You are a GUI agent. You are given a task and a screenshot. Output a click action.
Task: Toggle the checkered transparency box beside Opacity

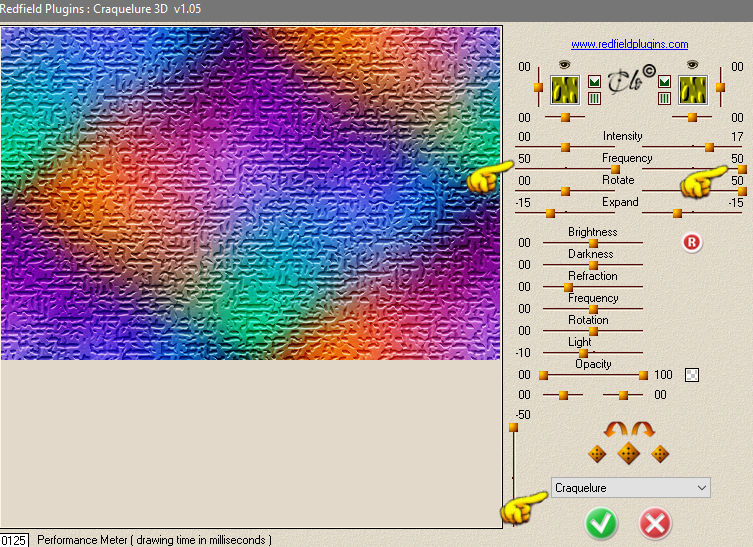[x=692, y=375]
